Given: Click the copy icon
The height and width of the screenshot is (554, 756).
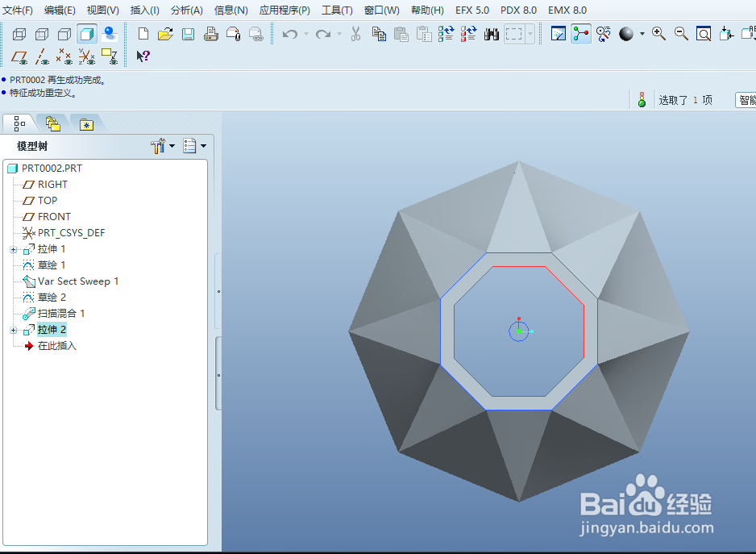Looking at the screenshot, I should tap(379, 34).
